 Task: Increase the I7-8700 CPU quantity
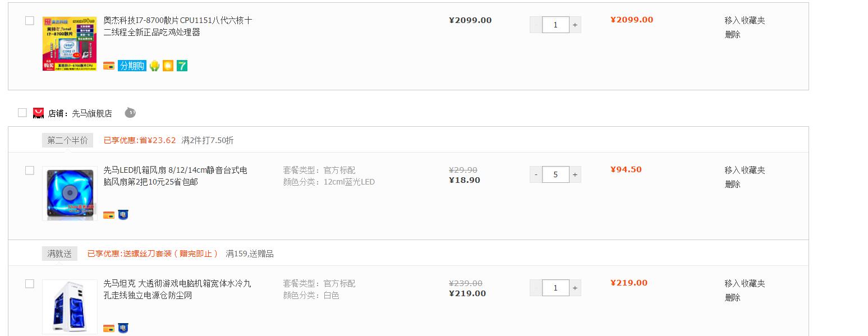coord(575,25)
